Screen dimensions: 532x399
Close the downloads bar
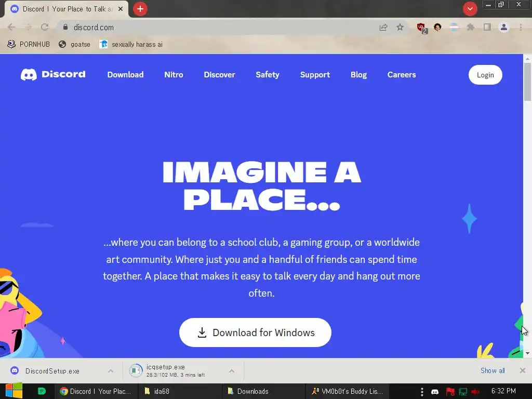coord(523,370)
